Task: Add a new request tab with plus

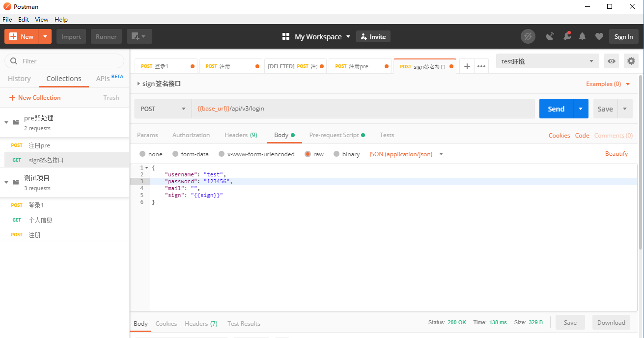Action: point(467,66)
